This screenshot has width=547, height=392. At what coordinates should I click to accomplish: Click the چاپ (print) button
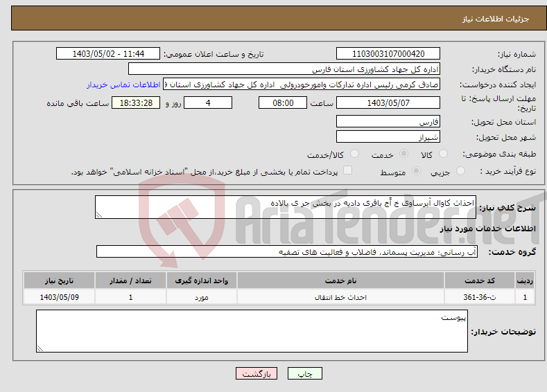click(304, 373)
